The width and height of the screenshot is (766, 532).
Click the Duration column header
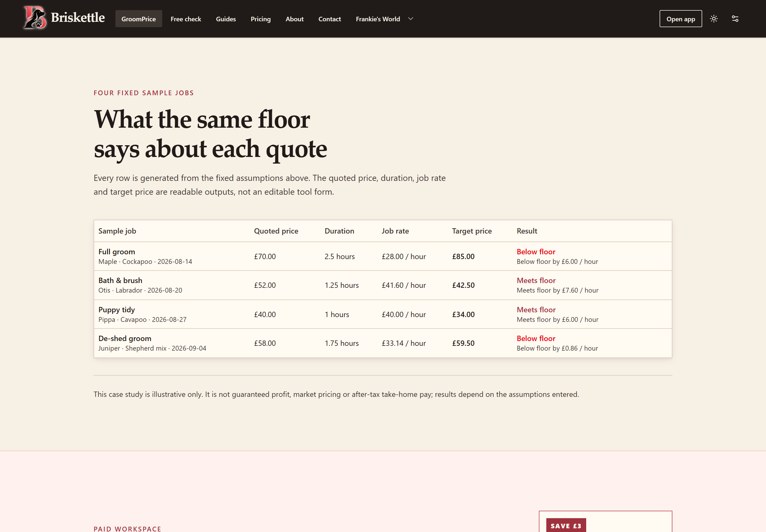(x=339, y=231)
